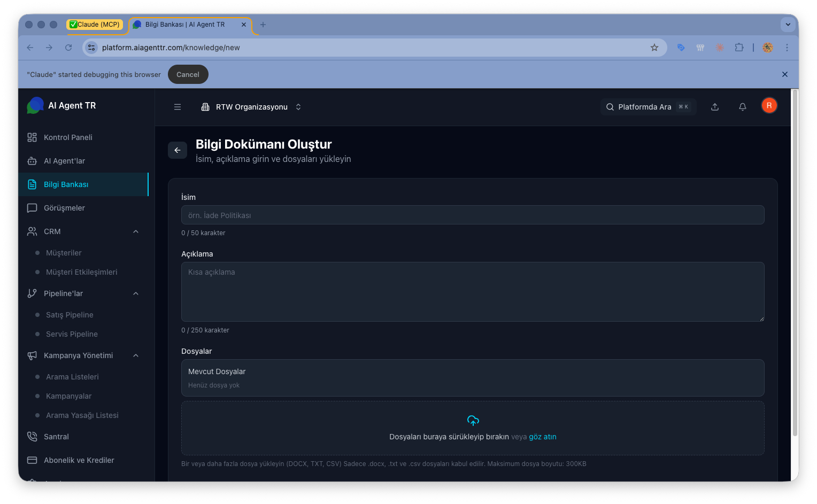Open Müşteriler under CRM
This screenshot has height=504, width=817.
(x=64, y=253)
